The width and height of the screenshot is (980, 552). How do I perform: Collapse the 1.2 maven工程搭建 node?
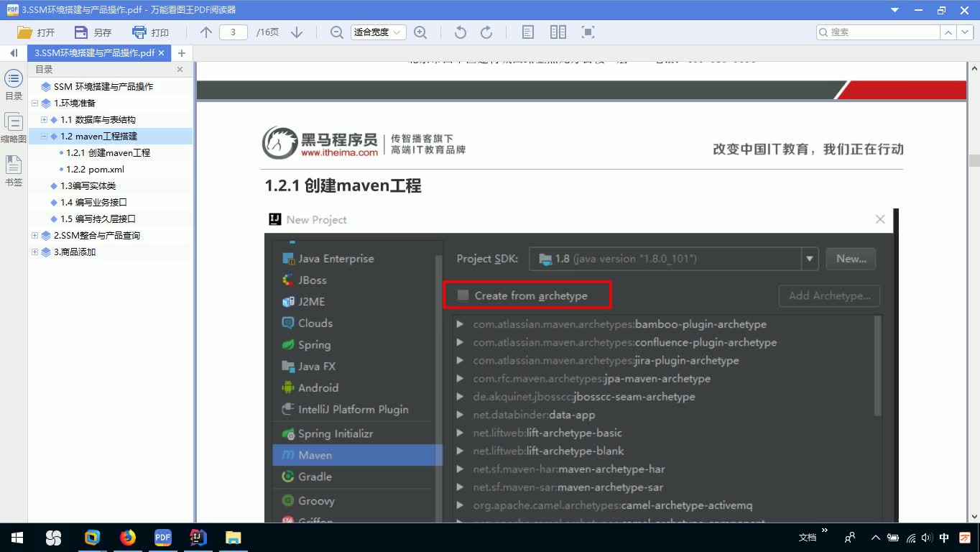coord(44,136)
